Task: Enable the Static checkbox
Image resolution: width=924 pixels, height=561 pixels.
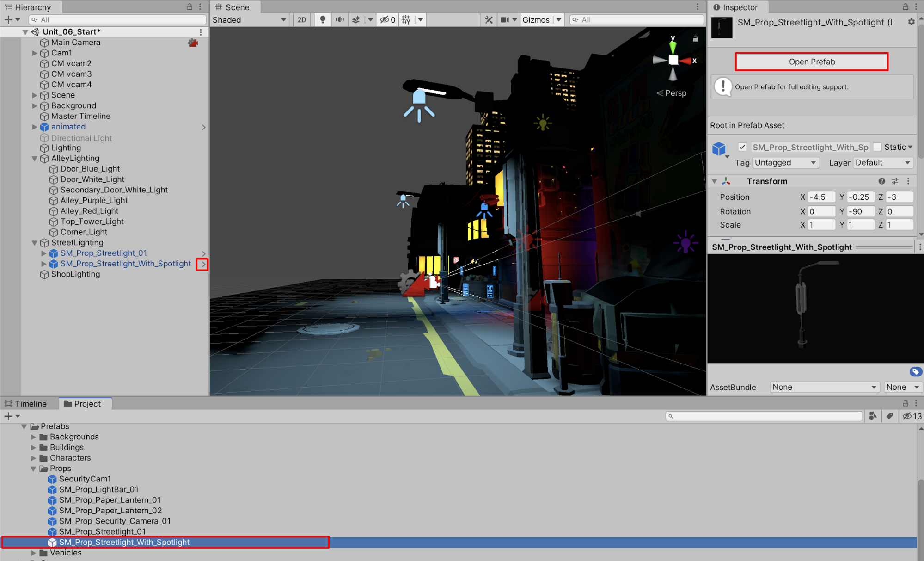Action: (x=877, y=147)
